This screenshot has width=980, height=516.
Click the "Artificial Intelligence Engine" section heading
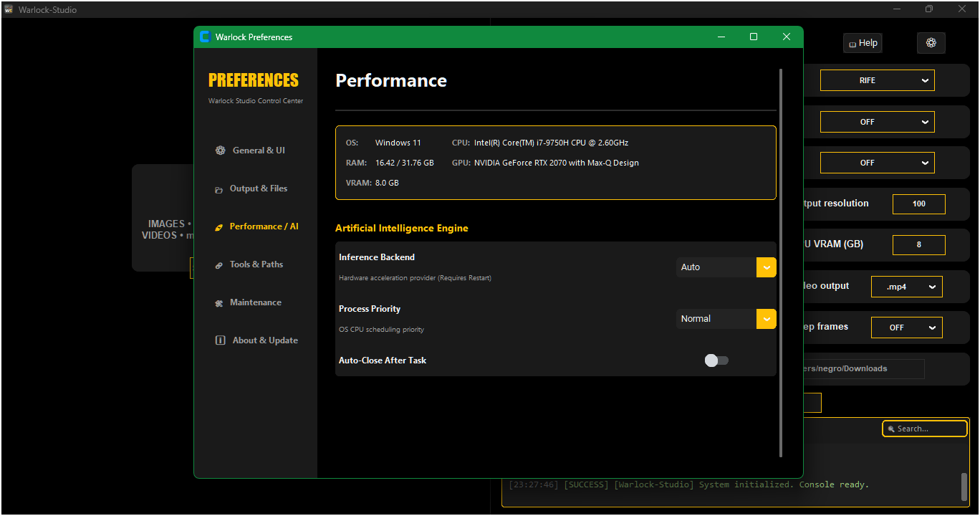pos(402,229)
